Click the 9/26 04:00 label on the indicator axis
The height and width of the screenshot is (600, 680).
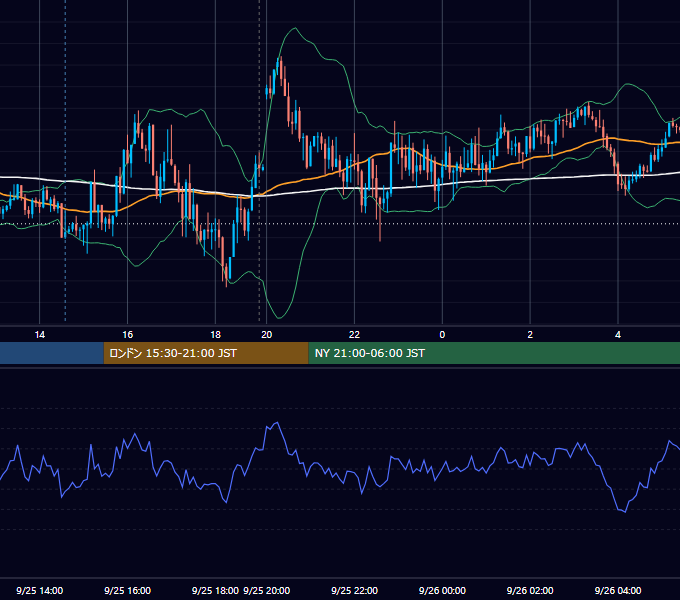point(618,590)
